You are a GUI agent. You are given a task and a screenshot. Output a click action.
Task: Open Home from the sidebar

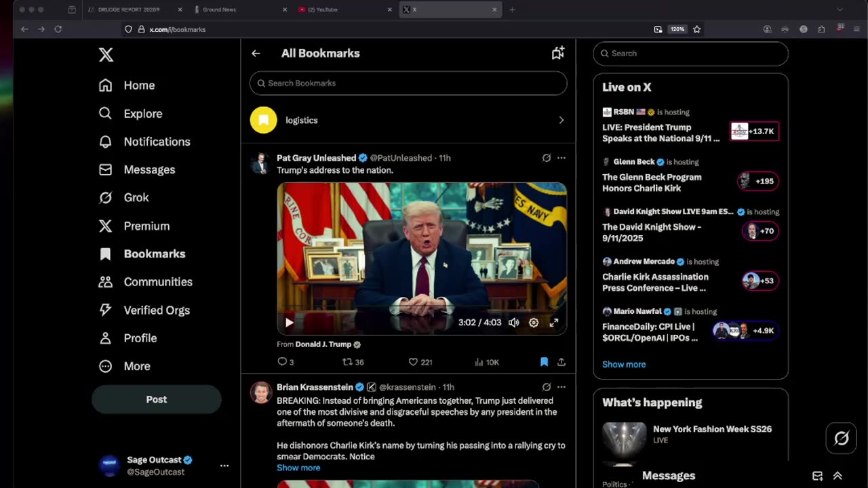click(x=127, y=85)
